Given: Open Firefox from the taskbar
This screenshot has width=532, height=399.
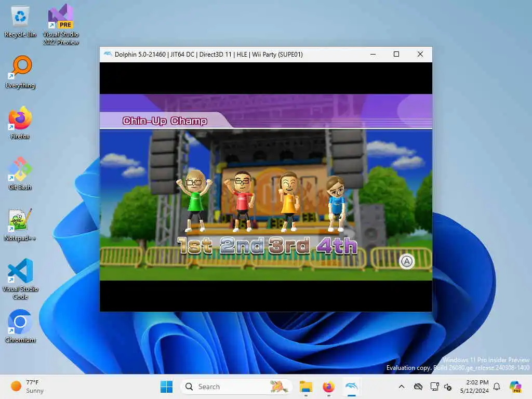Looking at the screenshot, I should coord(328,387).
